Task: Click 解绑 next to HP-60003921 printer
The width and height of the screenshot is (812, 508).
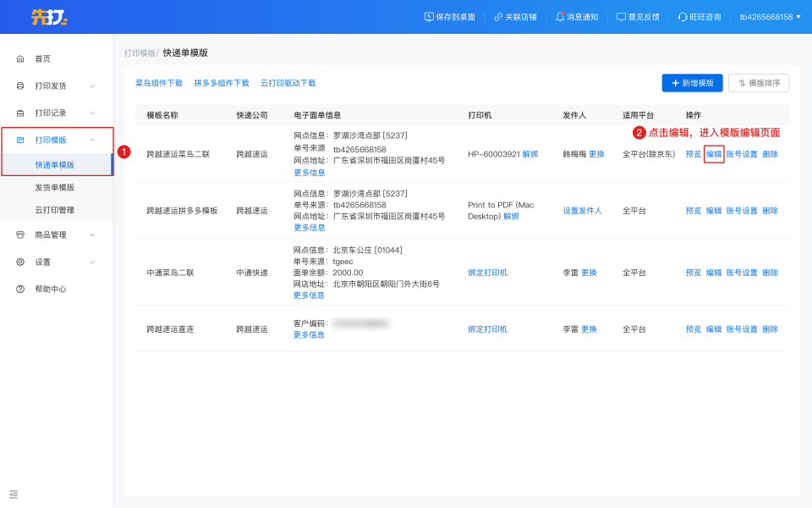Action: pos(529,154)
